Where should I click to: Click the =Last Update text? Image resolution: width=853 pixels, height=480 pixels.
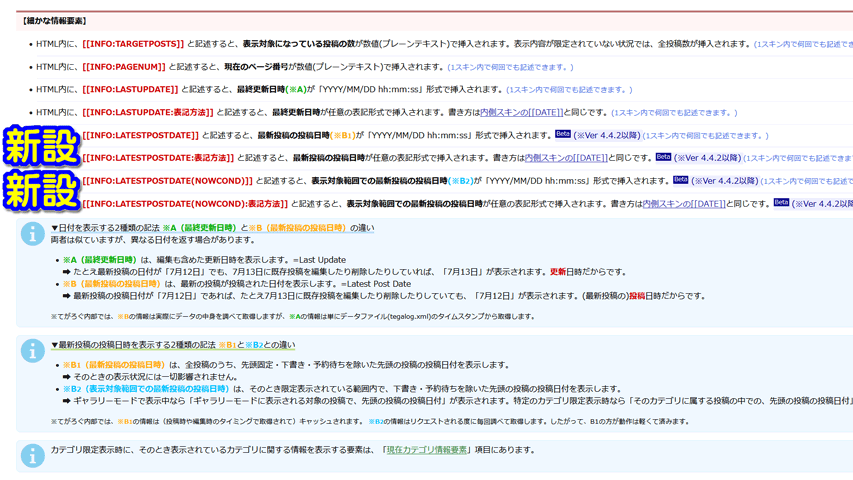[x=319, y=260]
